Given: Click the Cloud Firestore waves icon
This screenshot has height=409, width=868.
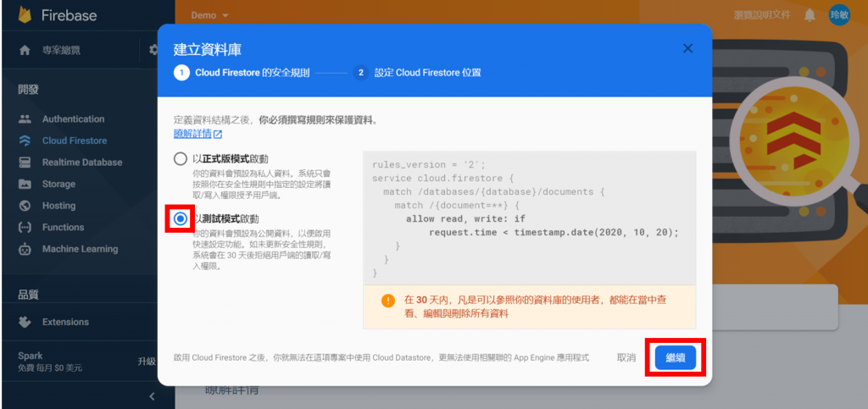Looking at the screenshot, I should (25, 141).
